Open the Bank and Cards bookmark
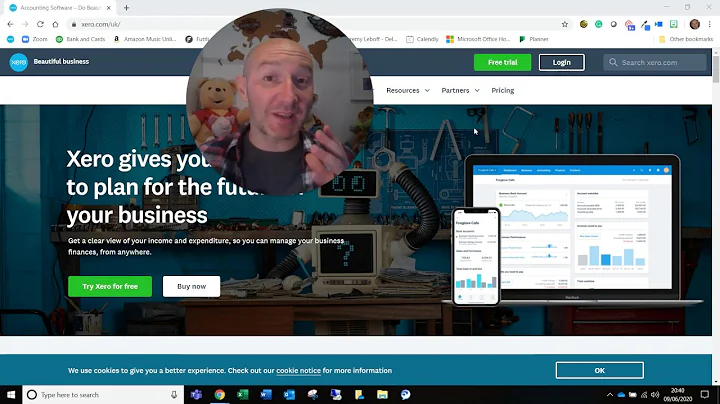This screenshot has width=720, height=404. coord(80,39)
